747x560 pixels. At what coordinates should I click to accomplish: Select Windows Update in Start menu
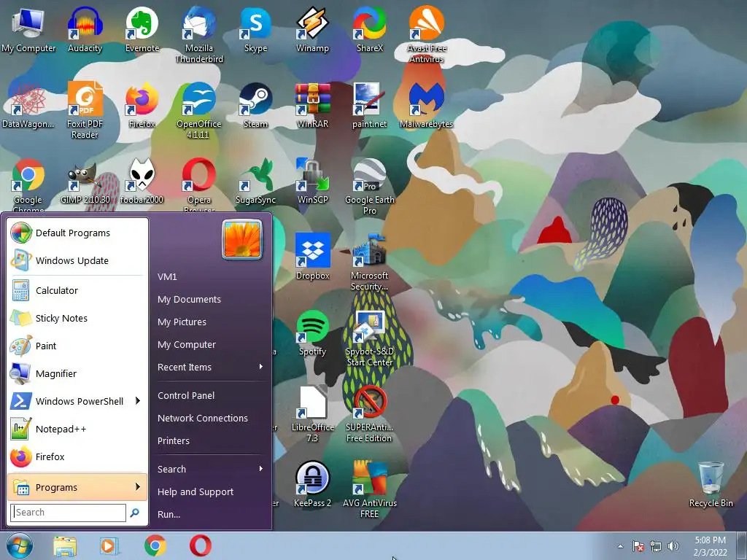click(x=77, y=260)
